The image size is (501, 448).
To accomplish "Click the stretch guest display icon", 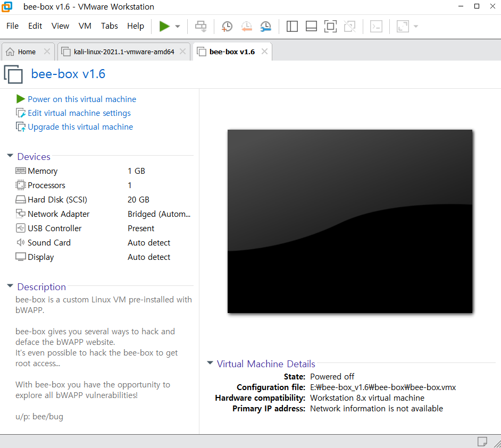I will coord(403,26).
